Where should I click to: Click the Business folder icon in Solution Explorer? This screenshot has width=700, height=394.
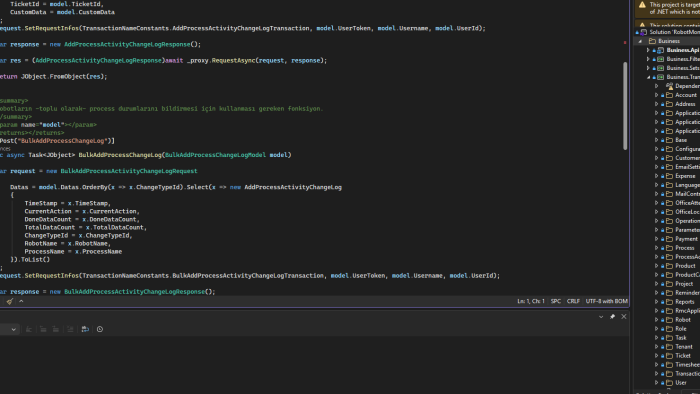point(652,41)
